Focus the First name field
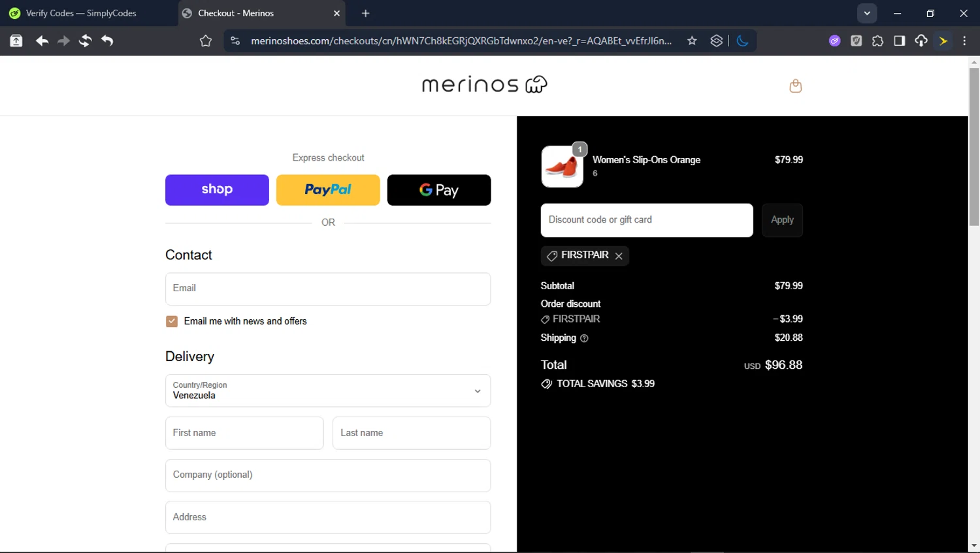This screenshot has width=980, height=553. click(x=244, y=433)
